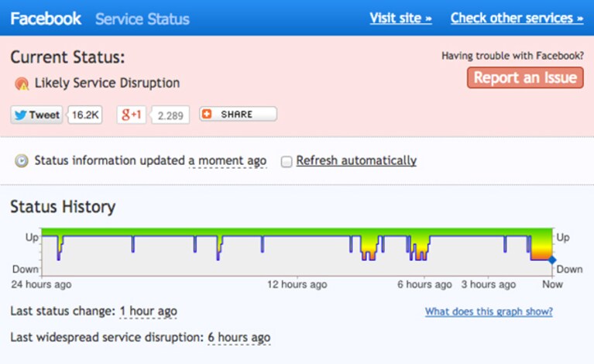
Task: Click the Refresh automatically text link
Action: point(356,160)
